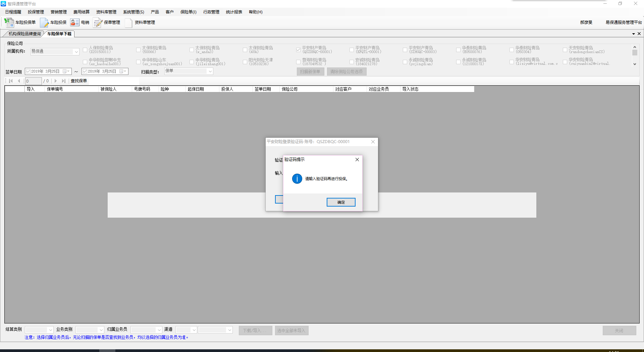The image size is (644, 352).
Task: Close the 平安财险登录验证码 dialog with X
Action: click(373, 142)
